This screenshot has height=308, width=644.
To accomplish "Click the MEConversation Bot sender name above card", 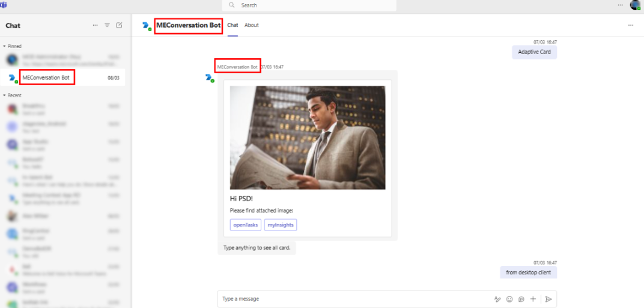I will pyautogui.click(x=237, y=67).
